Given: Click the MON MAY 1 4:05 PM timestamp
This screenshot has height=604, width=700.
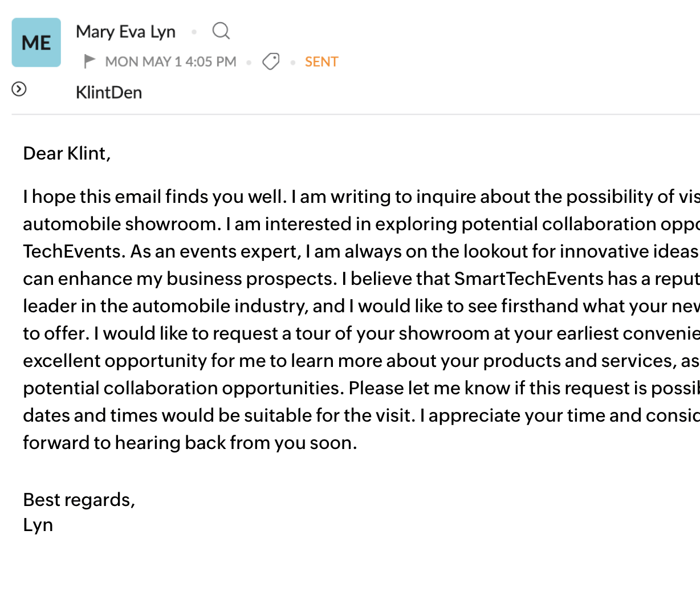Looking at the screenshot, I should 170,62.
